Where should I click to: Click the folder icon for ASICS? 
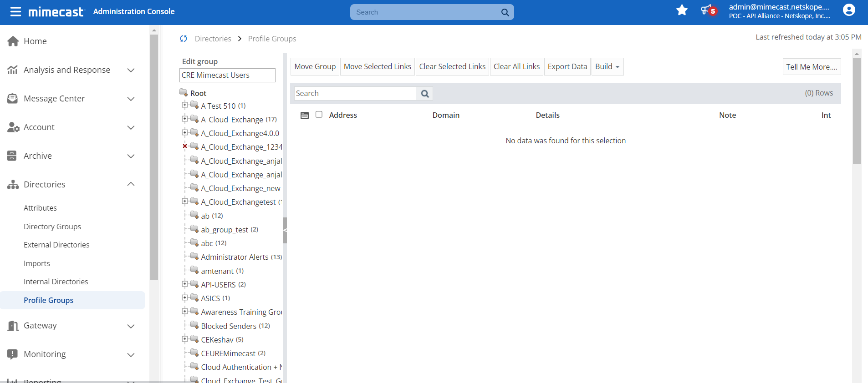tap(194, 297)
